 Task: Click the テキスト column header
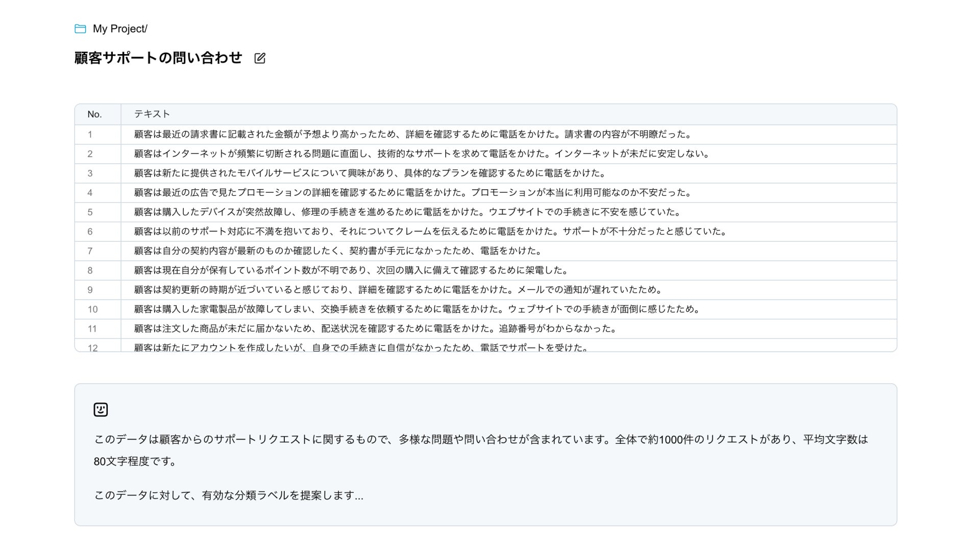152,114
